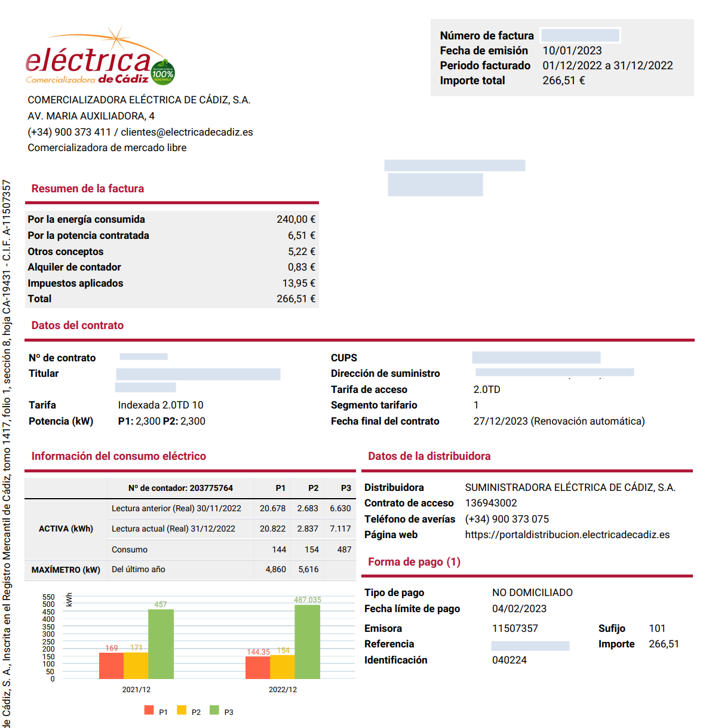Select previous reading P1 value 20.678

(x=272, y=508)
